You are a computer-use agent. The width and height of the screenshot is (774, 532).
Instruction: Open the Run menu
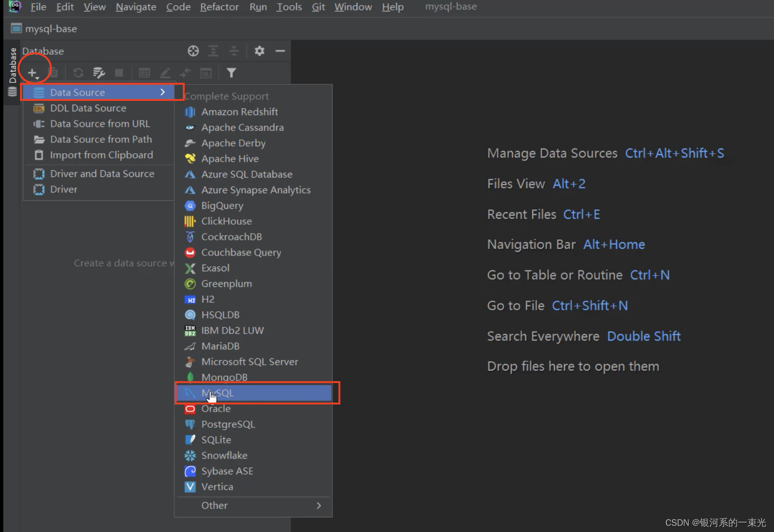pos(258,7)
